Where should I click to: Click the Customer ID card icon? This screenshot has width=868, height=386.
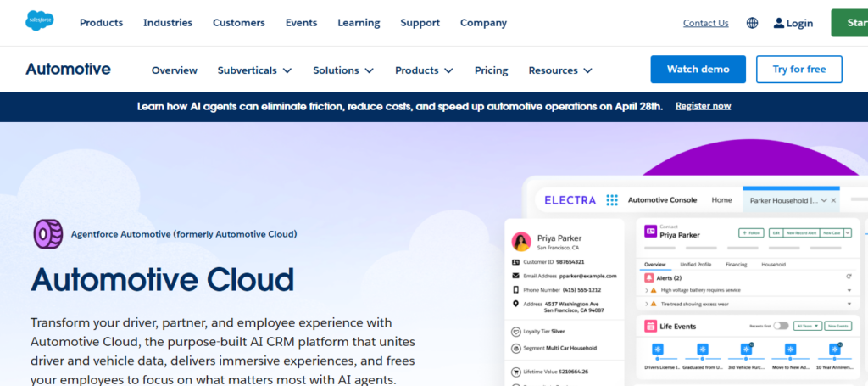coord(516,262)
